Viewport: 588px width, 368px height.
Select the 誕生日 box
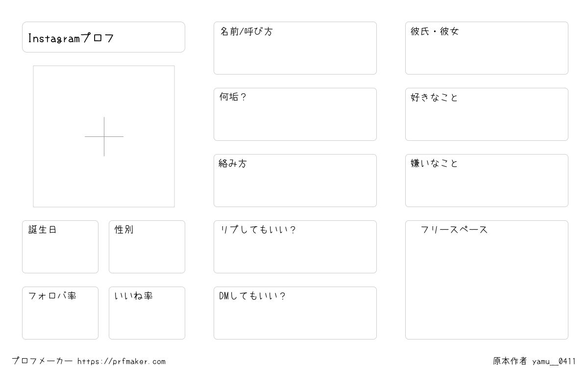click(60, 247)
